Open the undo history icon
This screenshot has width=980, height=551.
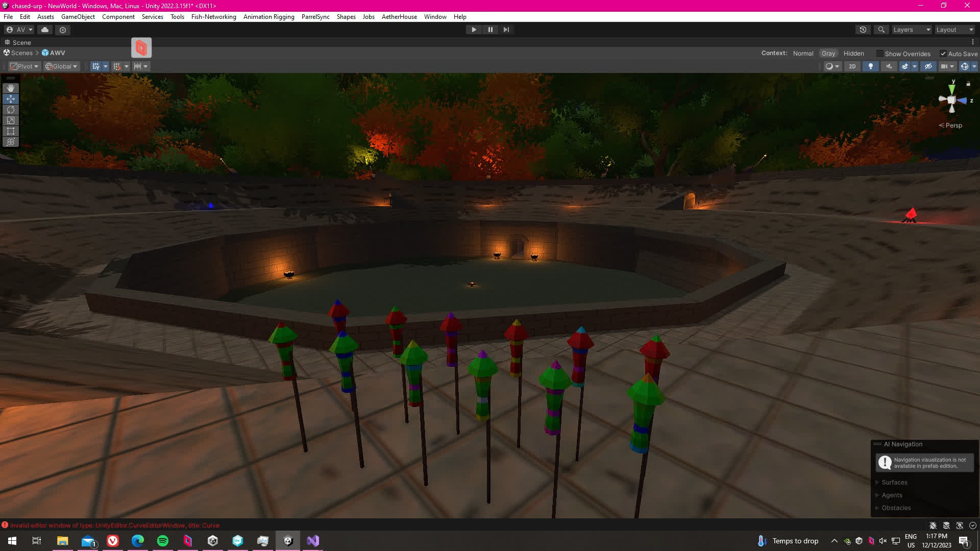(863, 30)
